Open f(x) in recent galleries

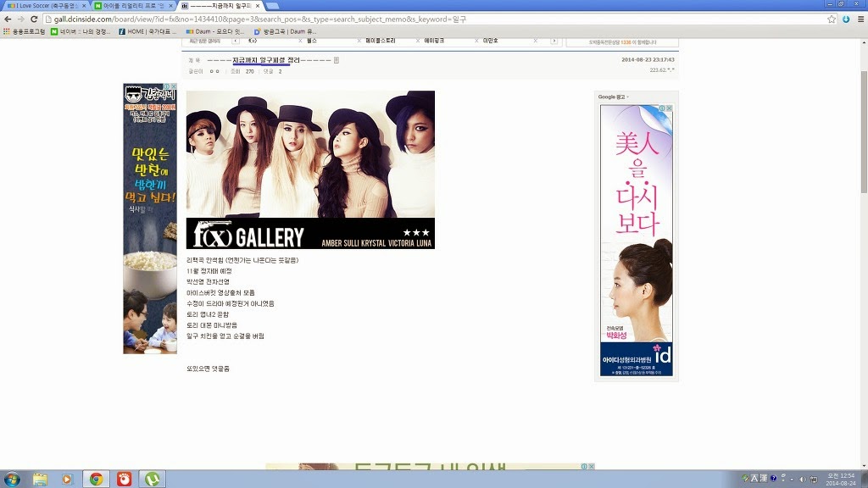coord(253,41)
